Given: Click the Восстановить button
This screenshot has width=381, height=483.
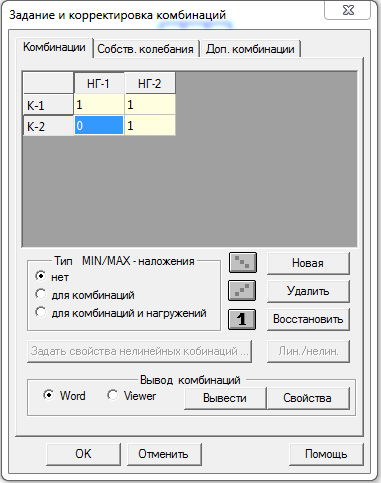Looking at the screenshot, I should pyautogui.click(x=308, y=319).
